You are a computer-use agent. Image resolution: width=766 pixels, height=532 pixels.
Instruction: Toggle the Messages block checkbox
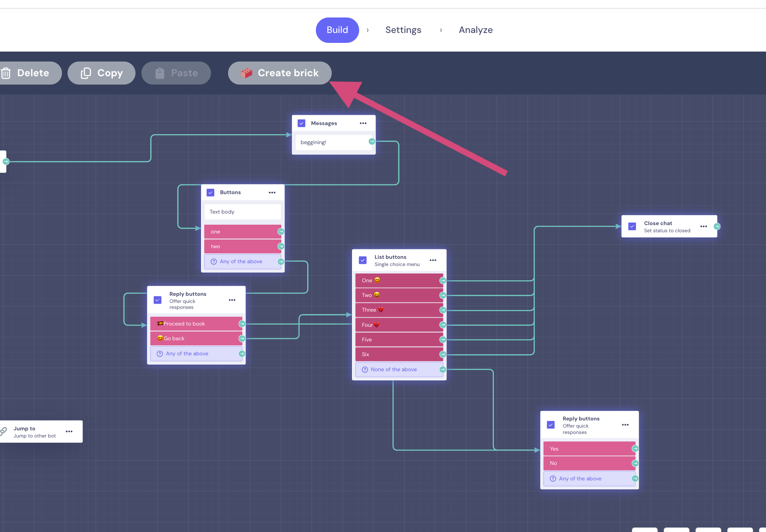302,123
